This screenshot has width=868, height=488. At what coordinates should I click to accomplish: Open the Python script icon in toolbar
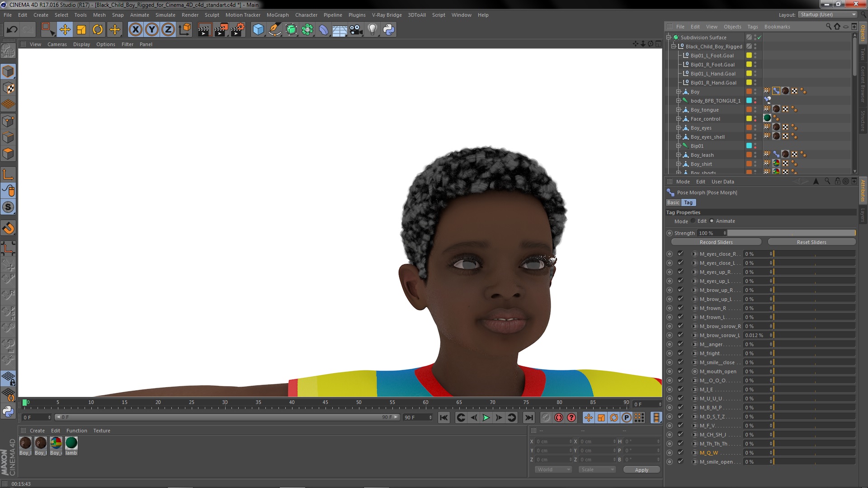click(x=389, y=30)
